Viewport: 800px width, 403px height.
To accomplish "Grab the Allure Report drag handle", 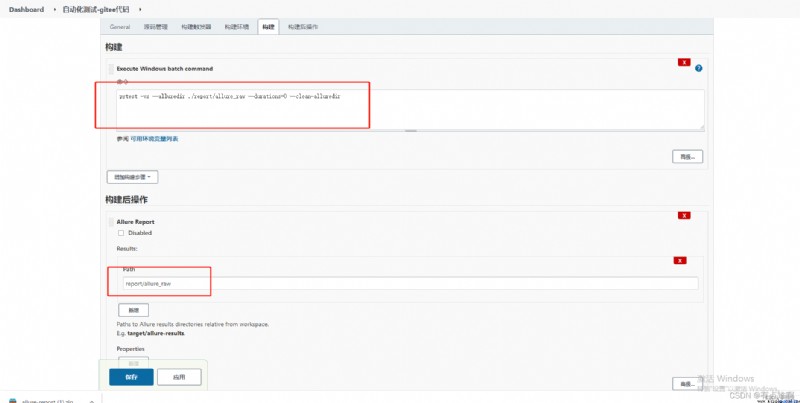I will (111, 222).
